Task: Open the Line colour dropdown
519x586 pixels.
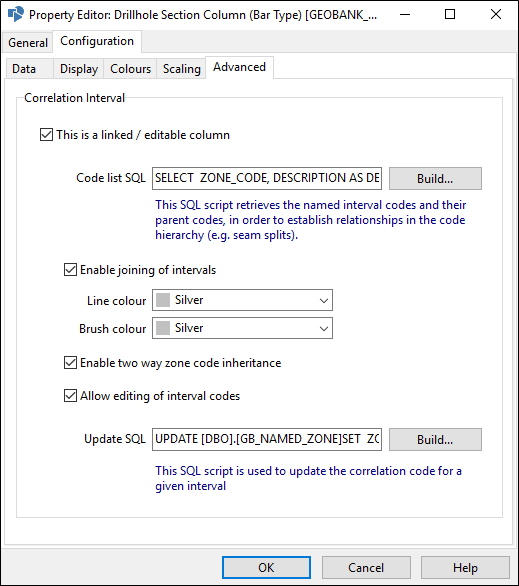Action: [x=242, y=300]
